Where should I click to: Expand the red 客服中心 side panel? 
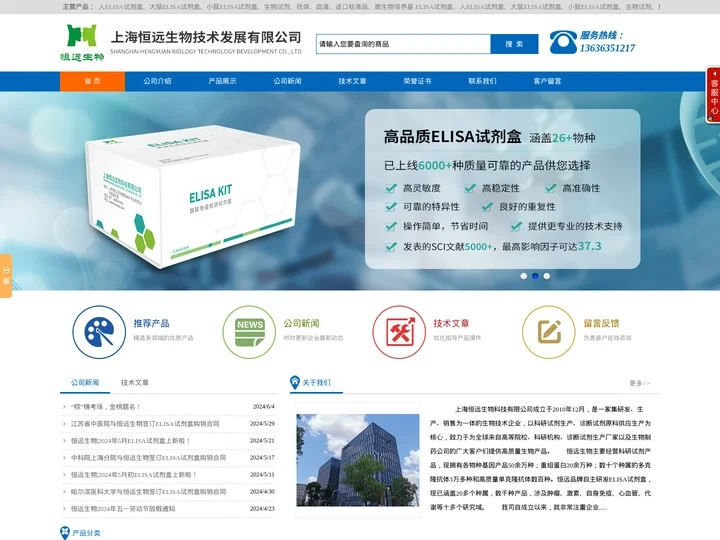(713, 95)
